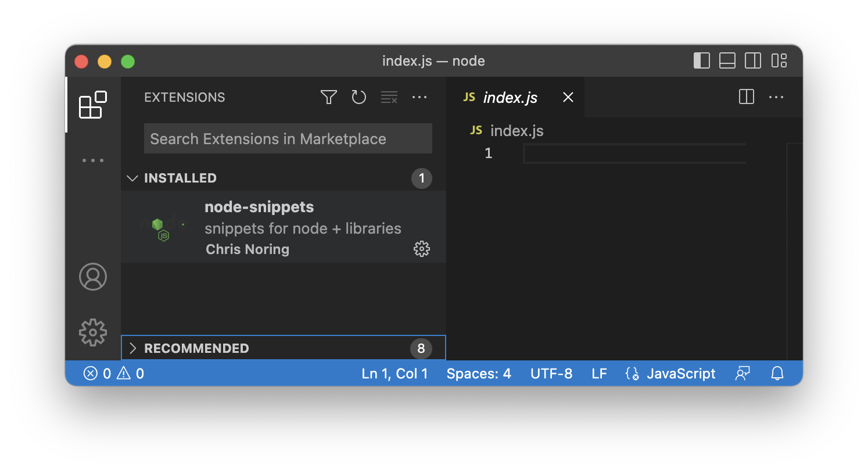Image resolution: width=868 pixels, height=472 pixels.
Task: Split the editor to the right
Action: (747, 97)
